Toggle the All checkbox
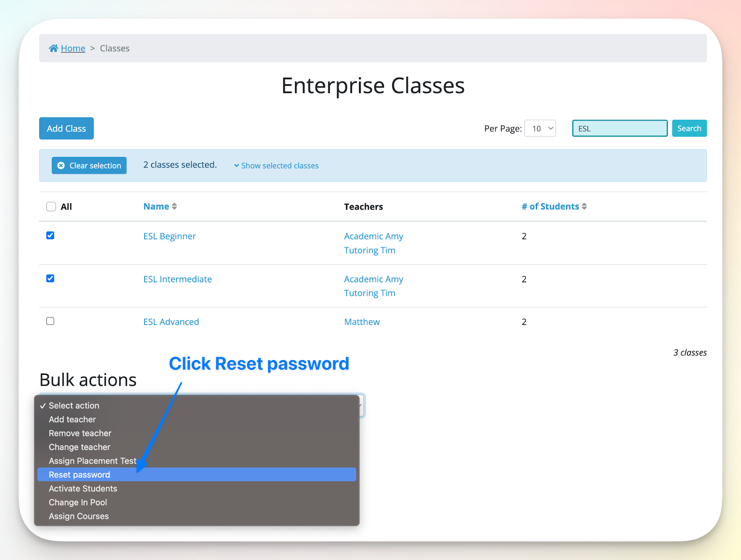Image resolution: width=741 pixels, height=560 pixels. point(51,206)
